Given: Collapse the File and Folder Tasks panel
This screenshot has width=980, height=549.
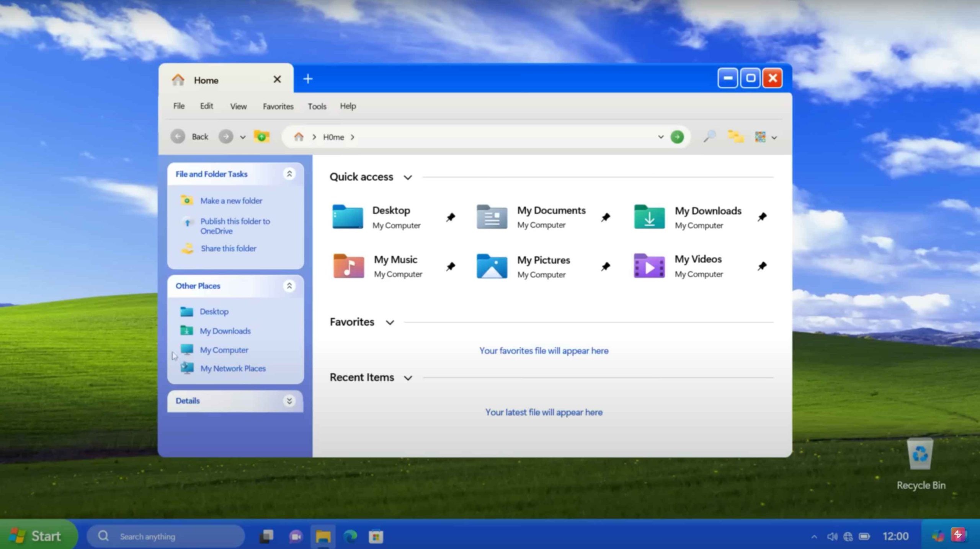Looking at the screenshot, I should point(289,174).
